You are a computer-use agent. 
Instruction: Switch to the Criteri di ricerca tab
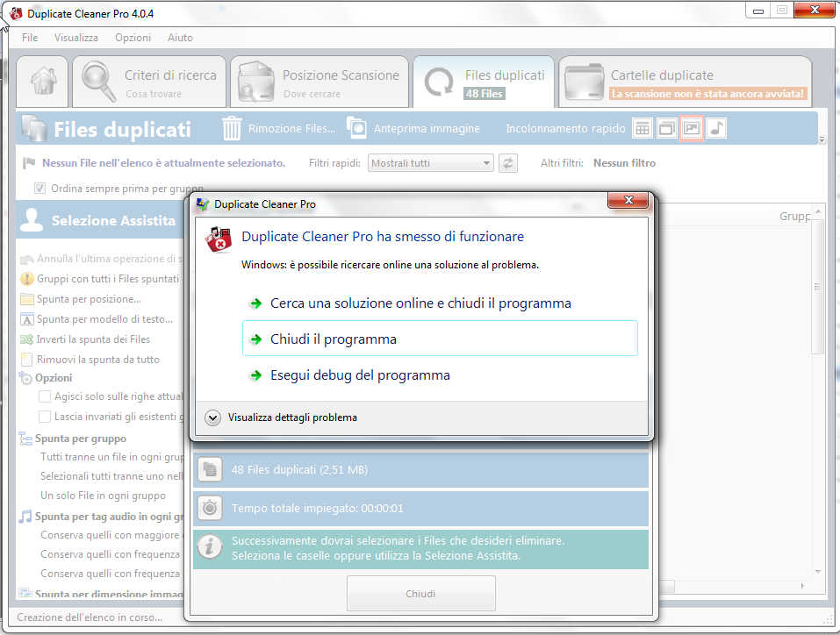click(149, 82)
